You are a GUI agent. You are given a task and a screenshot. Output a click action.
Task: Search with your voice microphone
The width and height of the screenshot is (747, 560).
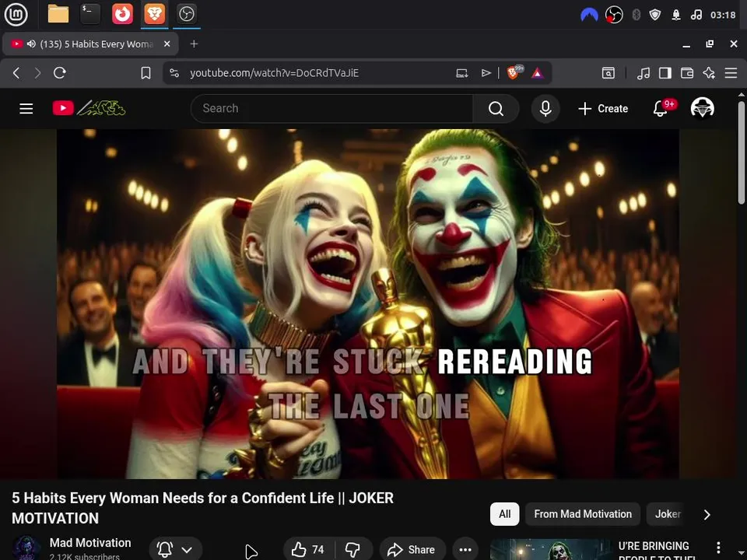pyautogui.click(x=545, y=109)
